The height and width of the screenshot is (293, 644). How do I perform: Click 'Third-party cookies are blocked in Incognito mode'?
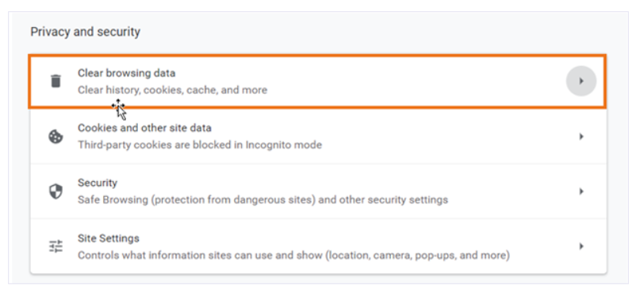pos(200,145)
